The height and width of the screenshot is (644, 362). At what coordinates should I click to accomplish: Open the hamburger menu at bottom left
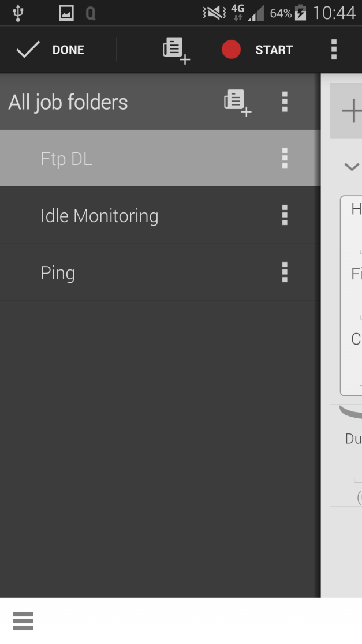point(23,620)
